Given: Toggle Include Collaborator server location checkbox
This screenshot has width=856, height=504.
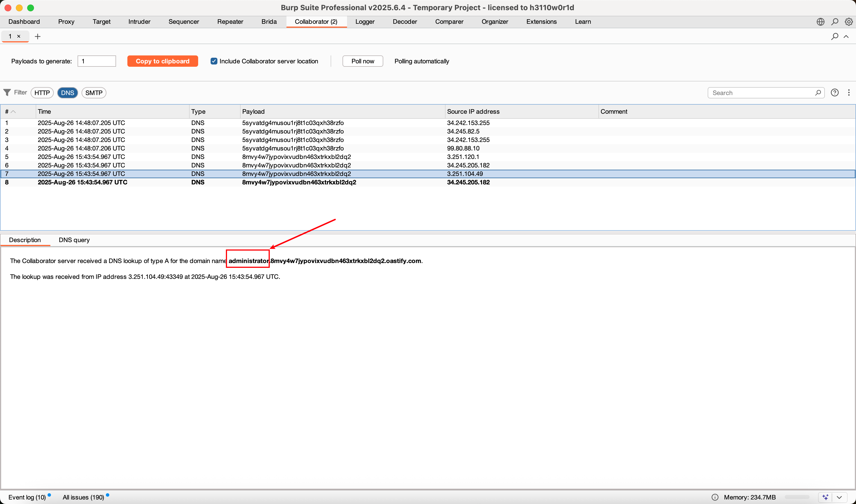Looking at the screenshot, I should (x=214, y=61).
